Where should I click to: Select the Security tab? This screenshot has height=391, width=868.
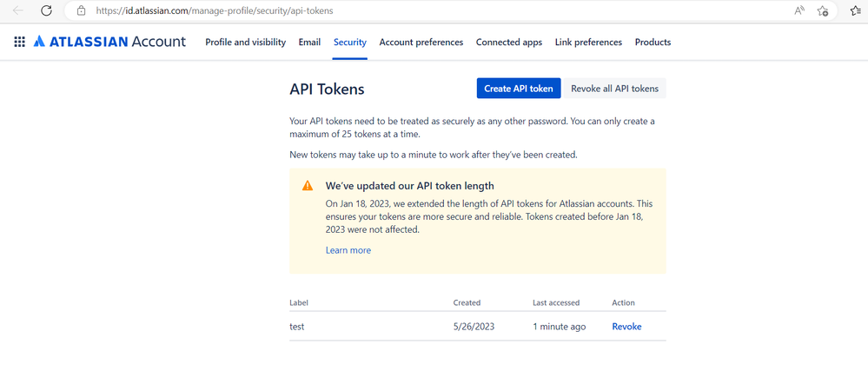(x=350, y=42)
